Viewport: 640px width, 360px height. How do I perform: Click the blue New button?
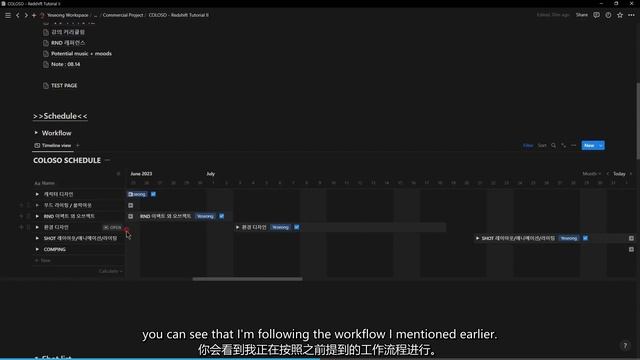pos(589,145)
